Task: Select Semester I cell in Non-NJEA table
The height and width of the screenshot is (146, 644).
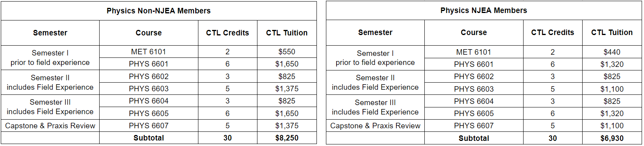Action: click(50, 57)
